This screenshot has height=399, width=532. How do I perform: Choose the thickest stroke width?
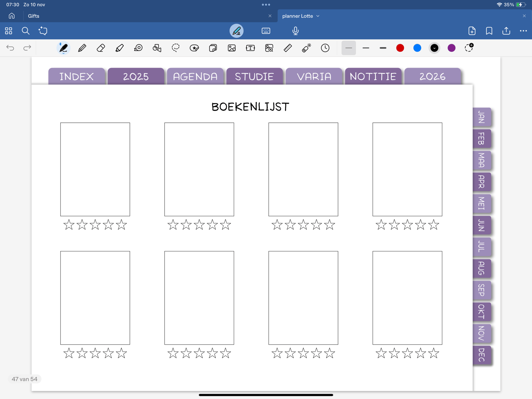click(383, 48)
